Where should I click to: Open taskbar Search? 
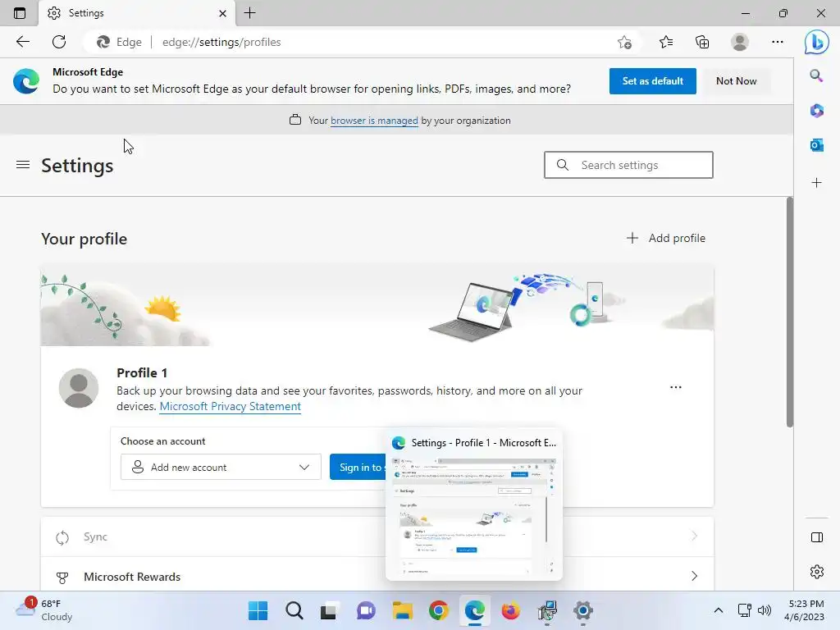(x=294, y=610)
